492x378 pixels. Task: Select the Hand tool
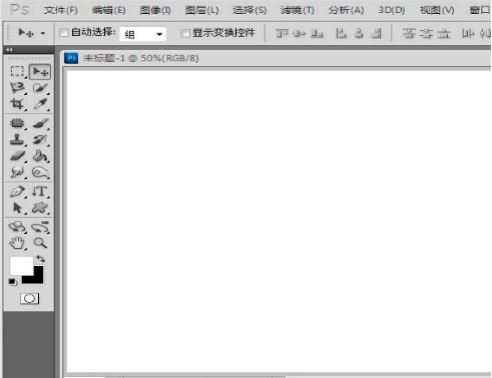[17, 243]
